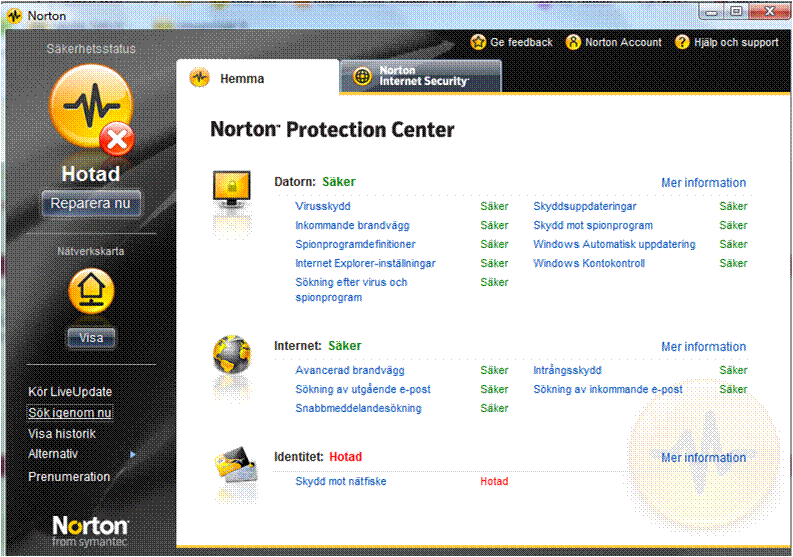Open Skydd mot spionprogram link
The image size is (793, 557).
(x=593, y=225)
